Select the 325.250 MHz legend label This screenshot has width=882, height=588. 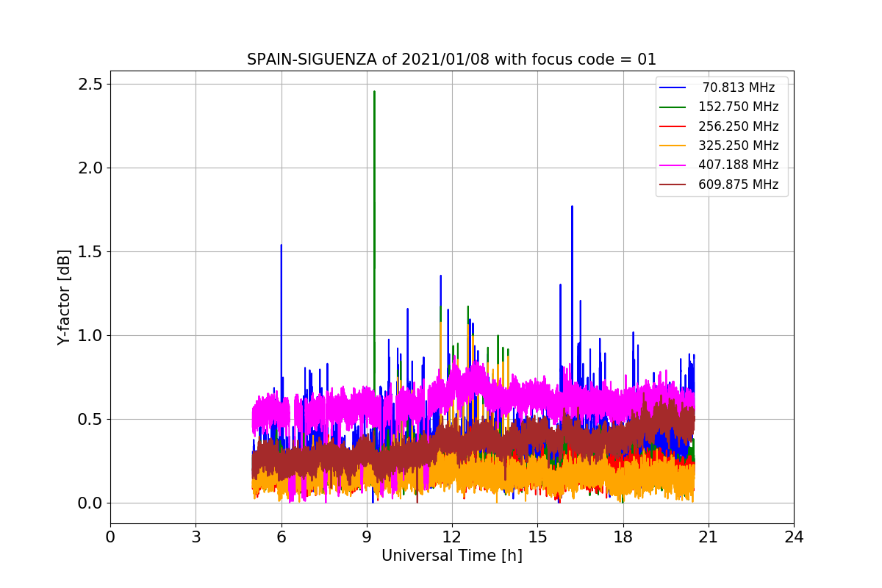tap(739, 146)
